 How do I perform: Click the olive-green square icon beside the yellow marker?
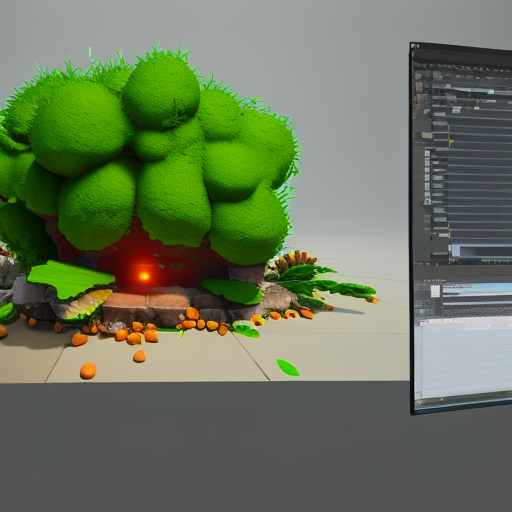pos(418,134)
